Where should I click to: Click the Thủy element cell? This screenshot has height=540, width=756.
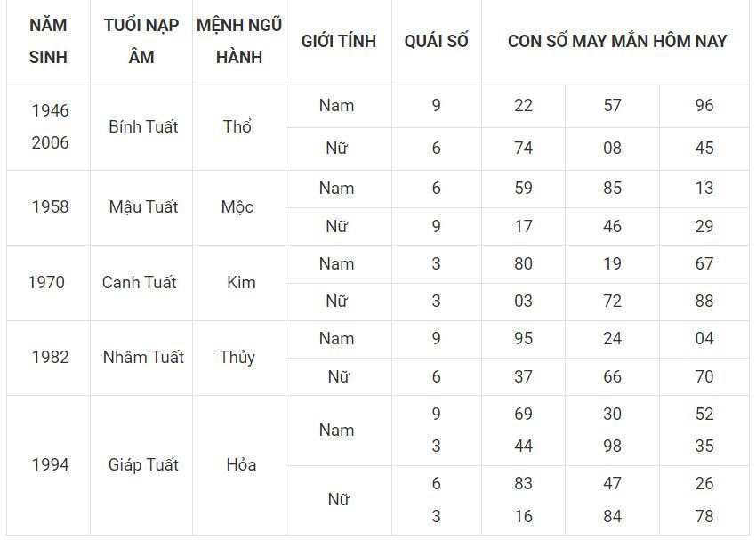point(237,358)
